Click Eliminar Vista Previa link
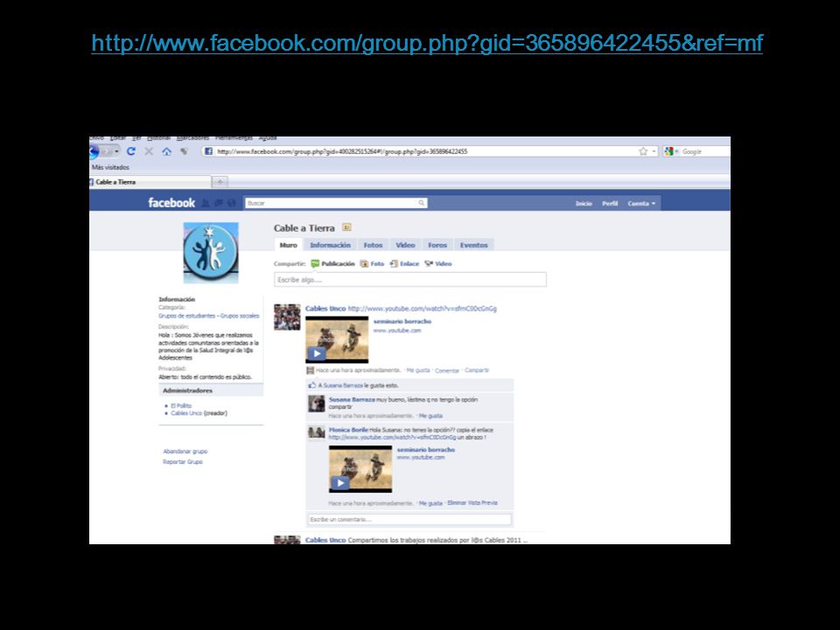Viewport: 840px width, 630px height. click(x=472, y=503)
